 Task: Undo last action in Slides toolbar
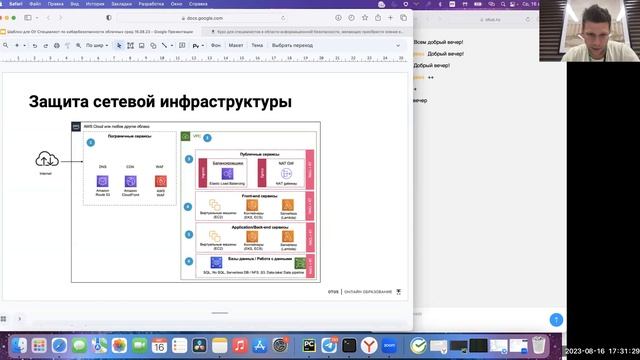tap(35, 46)
